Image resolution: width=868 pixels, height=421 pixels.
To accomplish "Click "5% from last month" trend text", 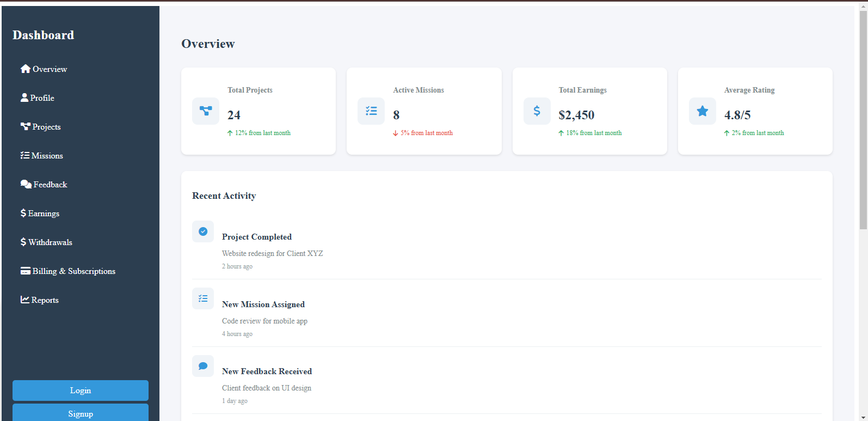I will pyautogui.click(x=427, y=133).
